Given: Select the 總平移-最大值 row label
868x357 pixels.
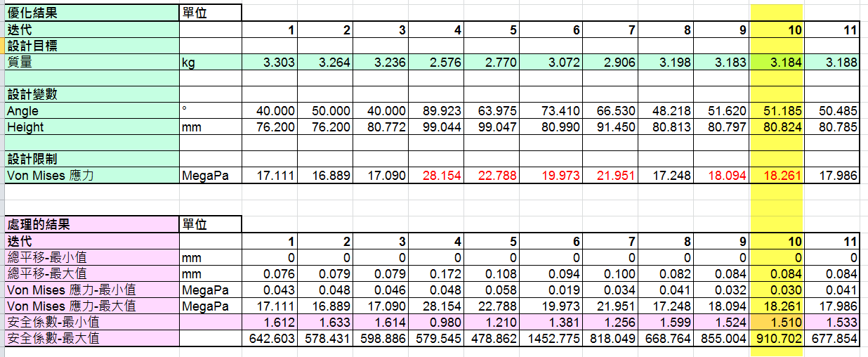Looking at the screenshot, I should [x=90, y=273].
